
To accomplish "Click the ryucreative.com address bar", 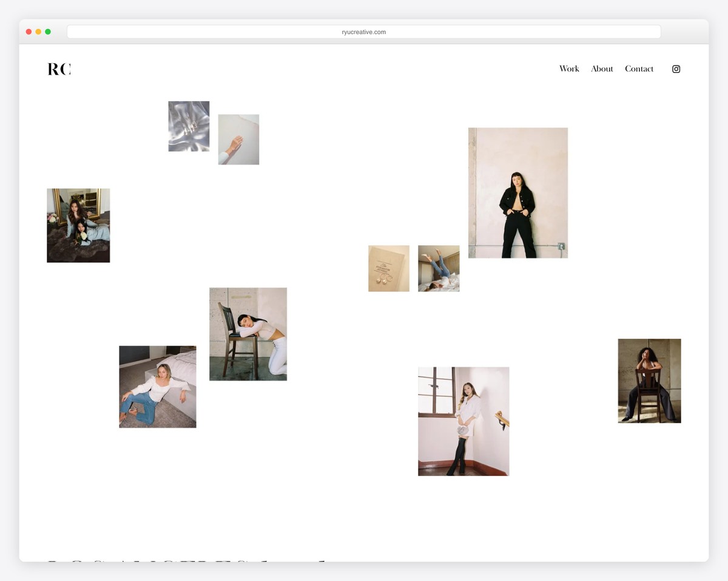I will [x=363, y=32].
